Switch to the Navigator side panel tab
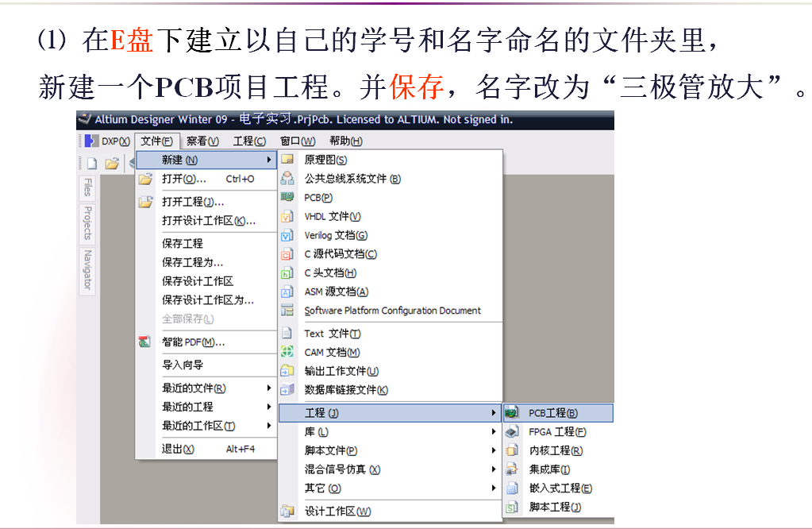The image size is (812, 529). 87,270
